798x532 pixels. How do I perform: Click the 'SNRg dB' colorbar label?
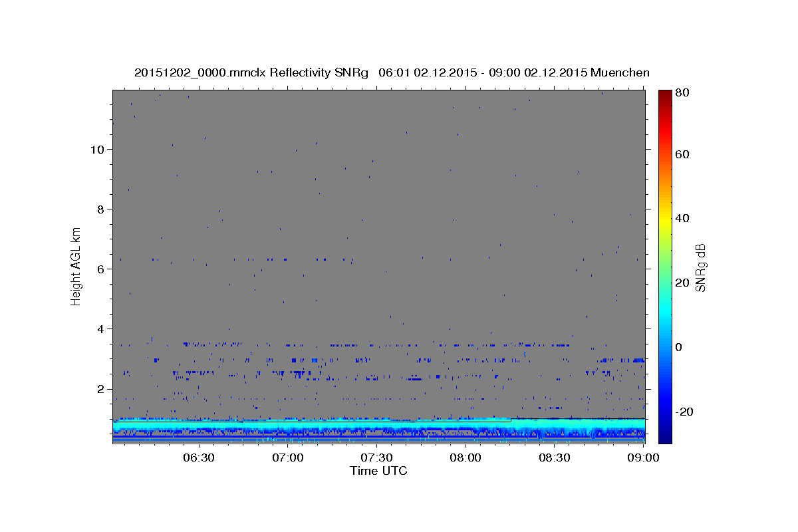(x=700, y=268)
